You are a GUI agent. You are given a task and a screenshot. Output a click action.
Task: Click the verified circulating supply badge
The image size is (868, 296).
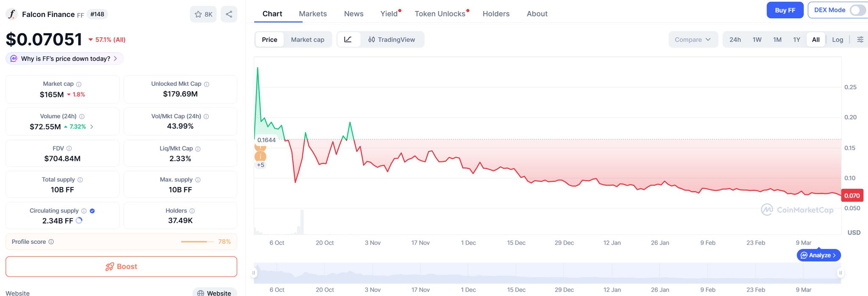[x=92, y=211]
